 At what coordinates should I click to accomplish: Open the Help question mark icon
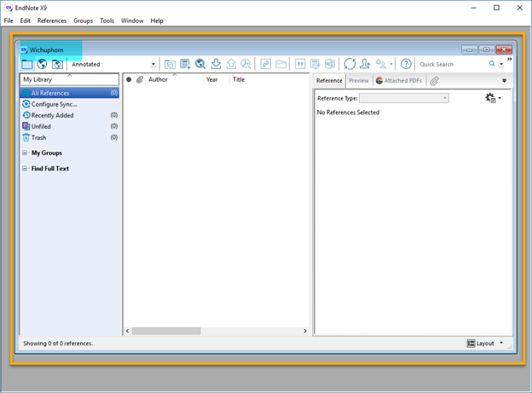(407, 64)
